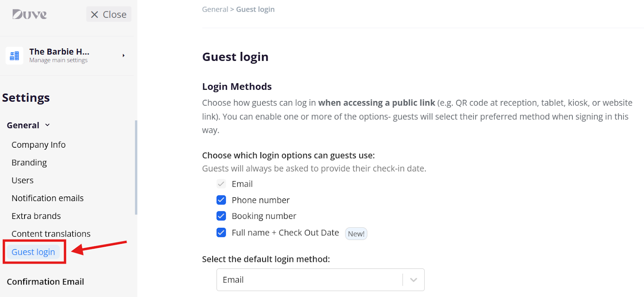Uncheck the Phone number login option
This screenshot has height=297, width=644.
tap(221, 200)
